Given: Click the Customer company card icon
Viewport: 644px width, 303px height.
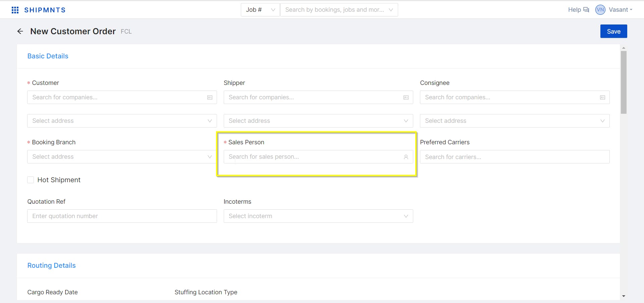Looking at the screenshot, I should [210, 97].
